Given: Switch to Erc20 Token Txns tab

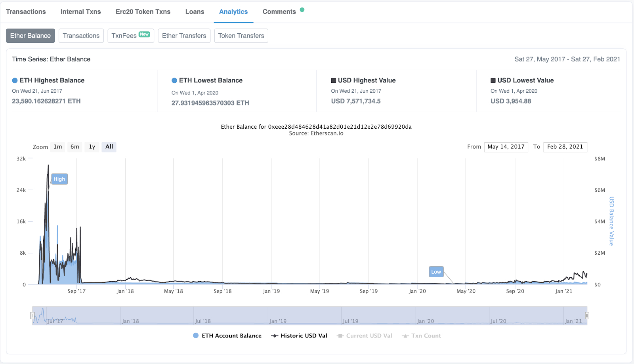Looking at the screenshot, I should pyautogui.click(x=143, y=12).
